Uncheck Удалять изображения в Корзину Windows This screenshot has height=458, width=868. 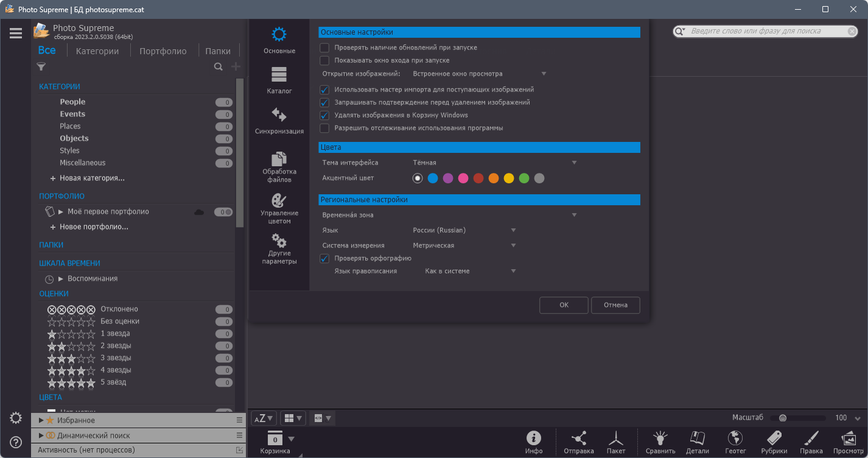point(324,115)
